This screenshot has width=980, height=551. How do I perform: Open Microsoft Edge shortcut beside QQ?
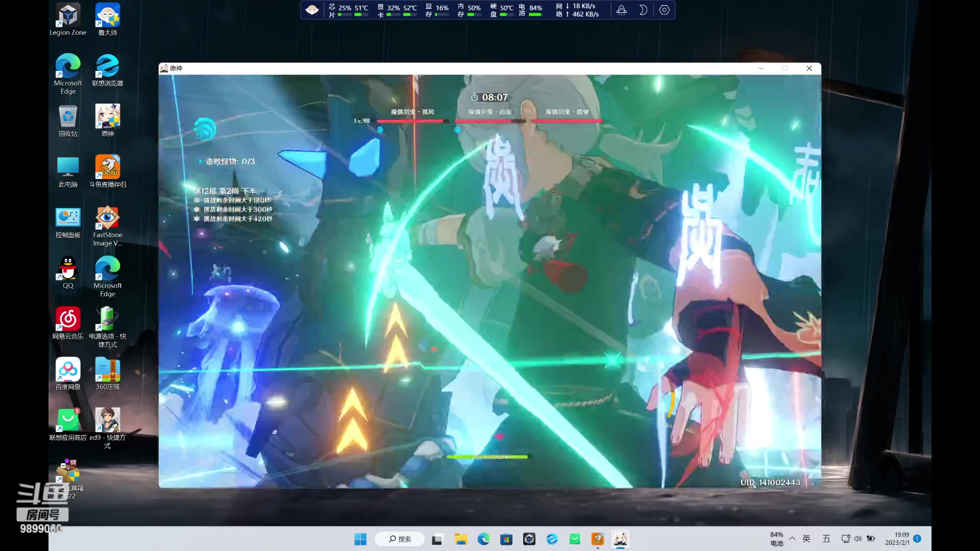click(x=108, y=277)
